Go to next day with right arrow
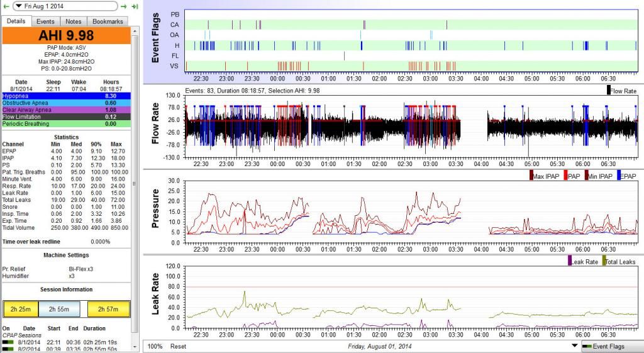644x353 pixels. coord(125,6)
